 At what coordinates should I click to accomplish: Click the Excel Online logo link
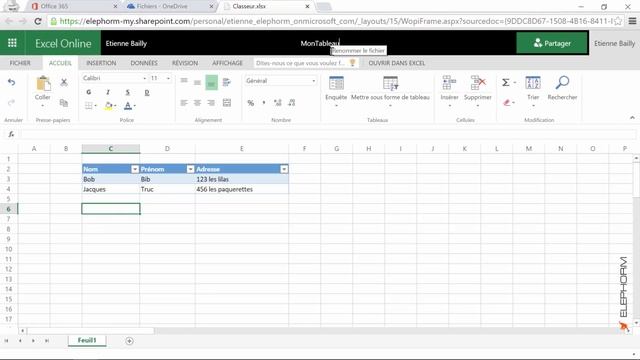(63, 43)
